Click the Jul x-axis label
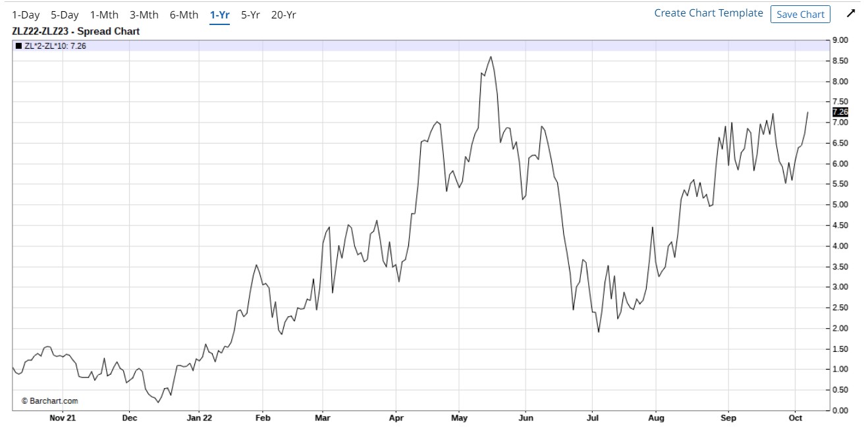Image resolution: width=868 pixels, height=448 pixels. (592, 418)
